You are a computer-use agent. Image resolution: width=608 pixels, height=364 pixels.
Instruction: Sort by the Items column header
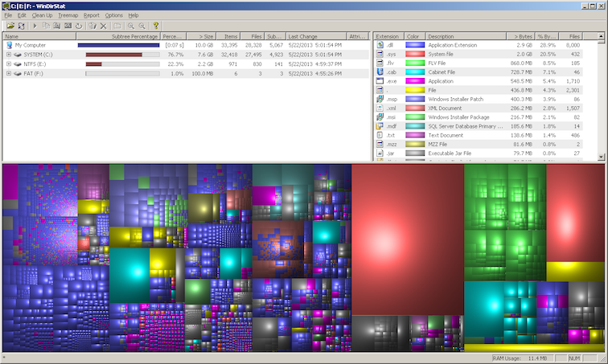[228, 36]
